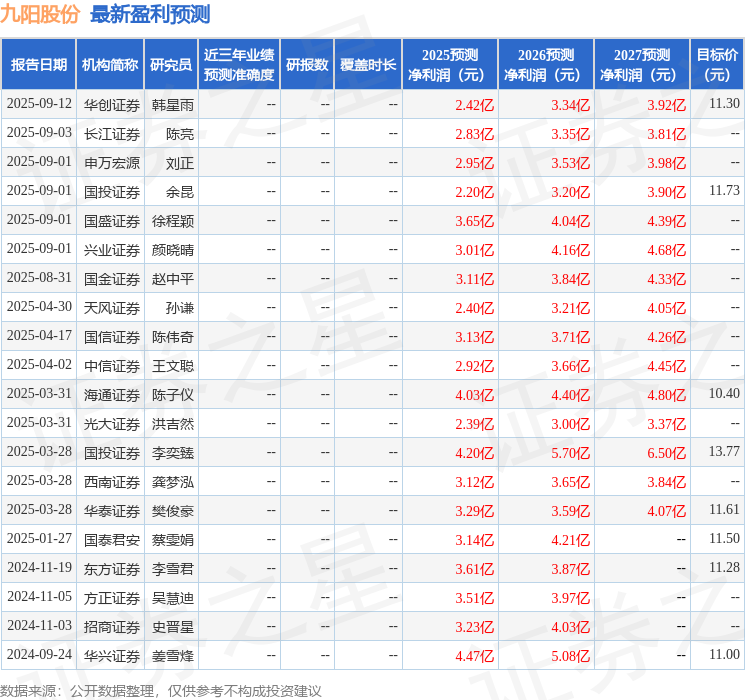Viewport: 745px width, 700px height.
Task: Click 5.08亿 forecast value
Action: tap(570, 656)
